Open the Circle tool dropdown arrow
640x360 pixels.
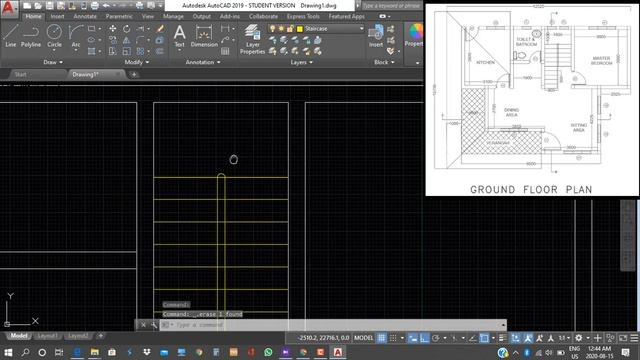coord(54,50)
